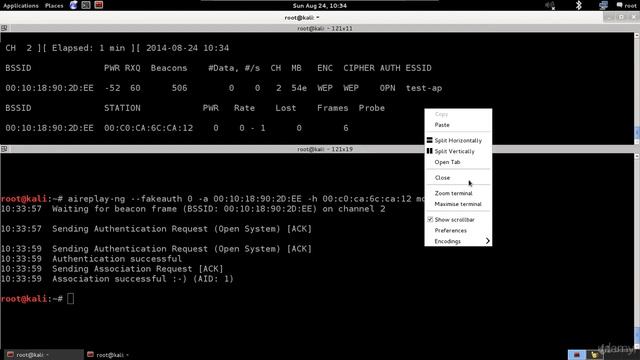
Task: Open Preferences from the context menu
Action: [x=451, y=231]
